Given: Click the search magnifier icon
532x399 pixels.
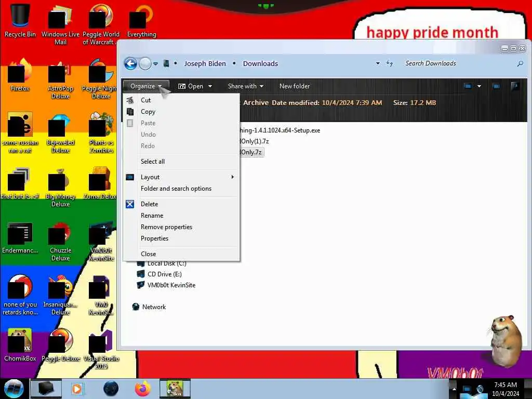Looking at the screenshot, I should point(520,63).
